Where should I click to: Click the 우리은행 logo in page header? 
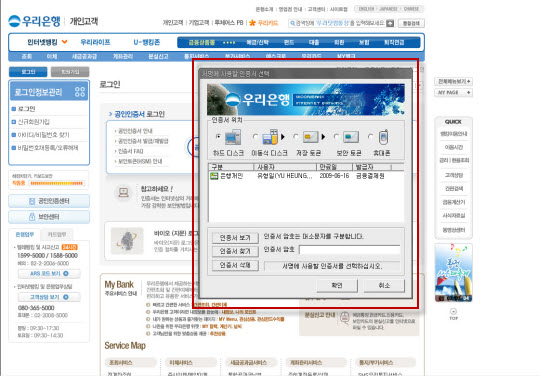(x=34, y=21)
